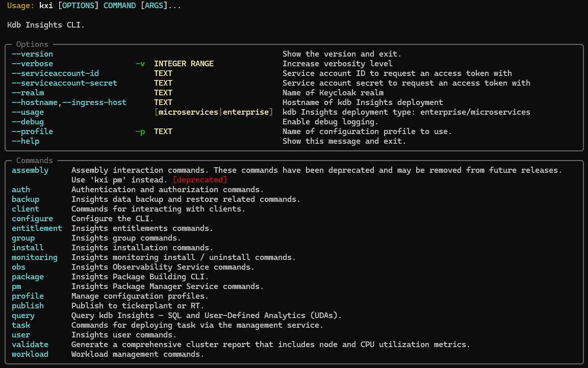The height and width of the screenshot is (368, 588).
Task: Click the pm command name
Action: coord(16,287)
